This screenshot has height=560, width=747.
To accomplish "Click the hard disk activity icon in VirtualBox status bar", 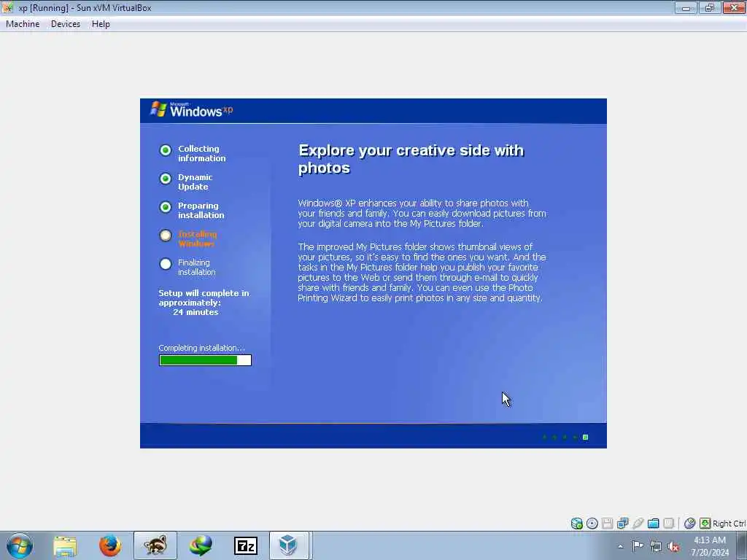I will pos(576,524).
